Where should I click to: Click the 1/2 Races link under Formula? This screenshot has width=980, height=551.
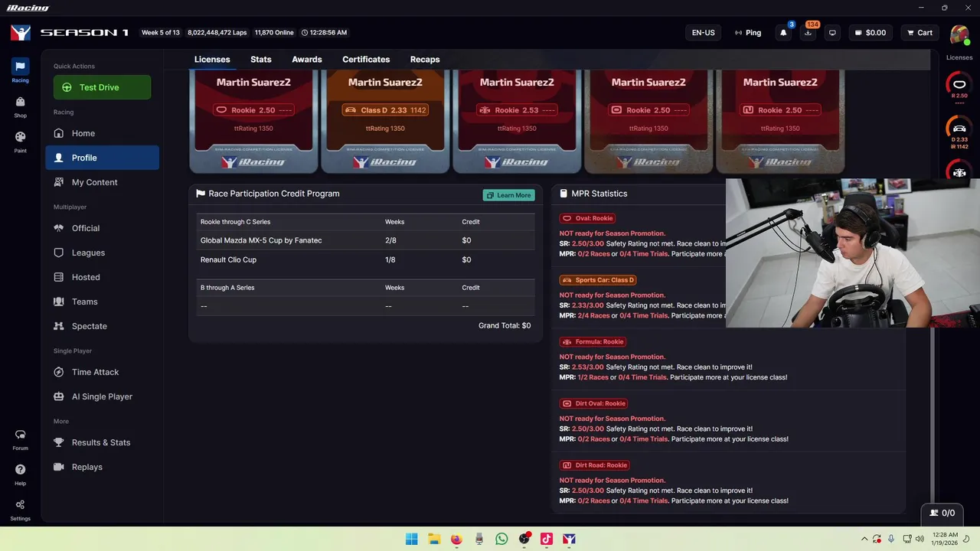pyautogui.click(x=593, y=377)
